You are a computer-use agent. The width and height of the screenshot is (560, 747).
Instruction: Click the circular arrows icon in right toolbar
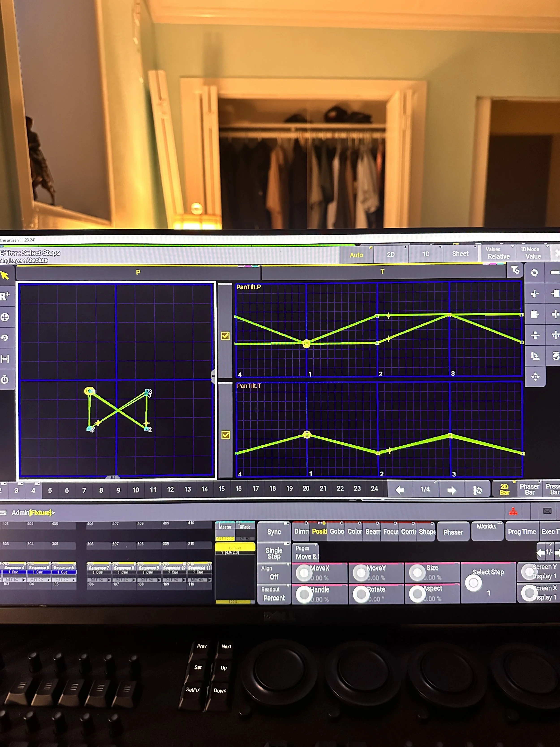coord(534,273)
